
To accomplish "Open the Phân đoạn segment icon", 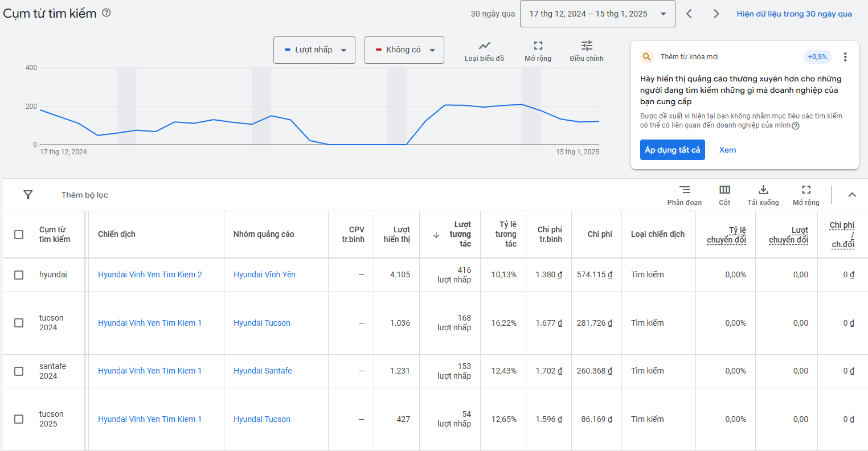I will [685, 190].
